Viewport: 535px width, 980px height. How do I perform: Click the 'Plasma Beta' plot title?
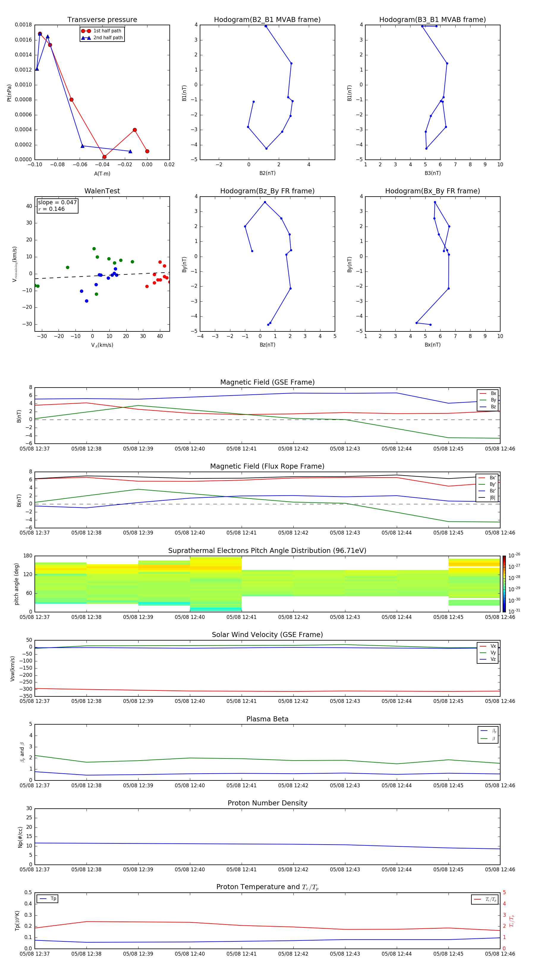267,719
